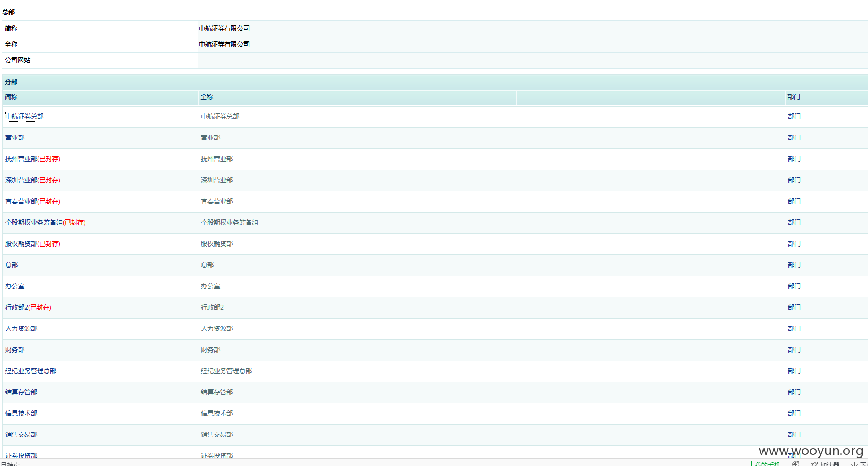Open the 信息技术部 link in 简称 column

coord(21,414)
